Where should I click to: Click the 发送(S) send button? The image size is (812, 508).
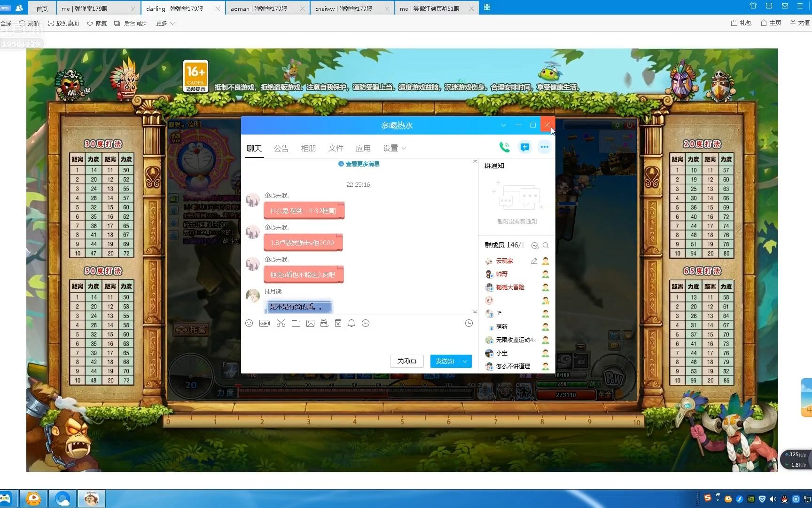[x=445, y=361]
